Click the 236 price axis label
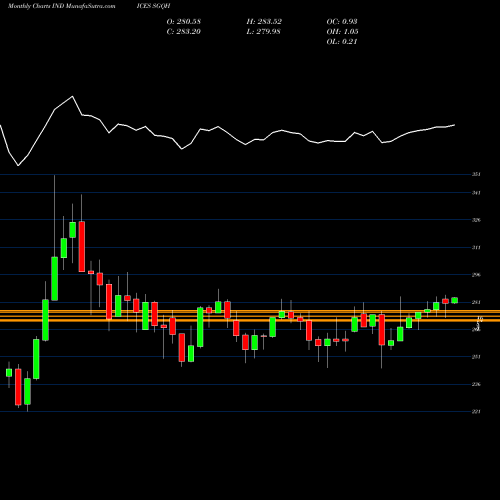Image resolution: width=500 pixels, height=500 pixels. coord(476,384)
